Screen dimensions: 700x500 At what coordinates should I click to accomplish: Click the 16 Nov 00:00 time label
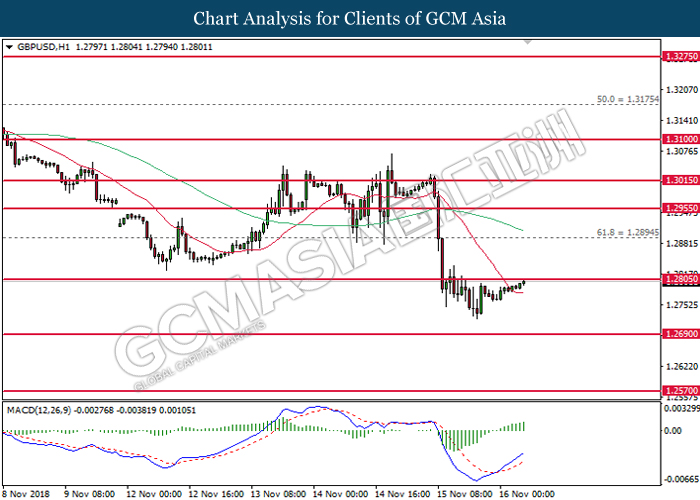click(527, 494)
